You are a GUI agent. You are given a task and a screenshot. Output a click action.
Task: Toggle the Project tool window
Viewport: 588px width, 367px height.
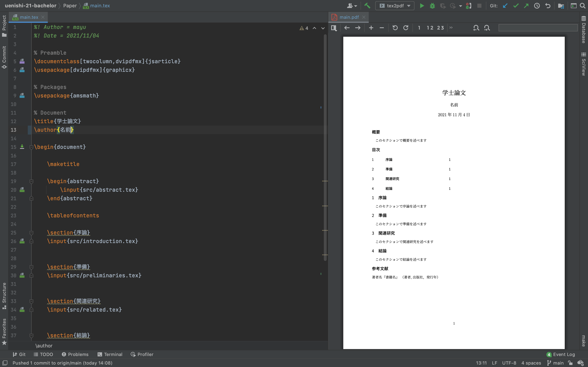(x=4, y=23)
